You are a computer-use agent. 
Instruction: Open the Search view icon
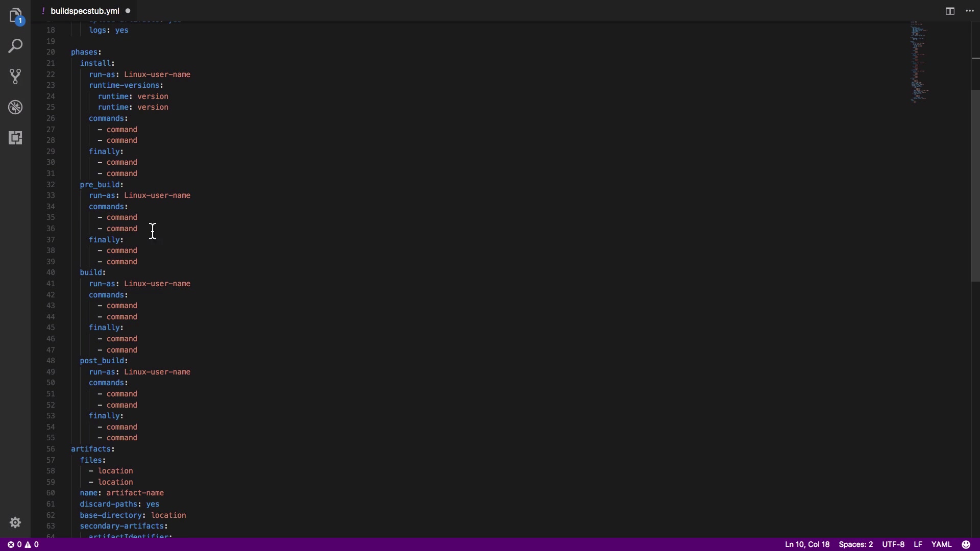pyautogui.click(x=15, y=46)
